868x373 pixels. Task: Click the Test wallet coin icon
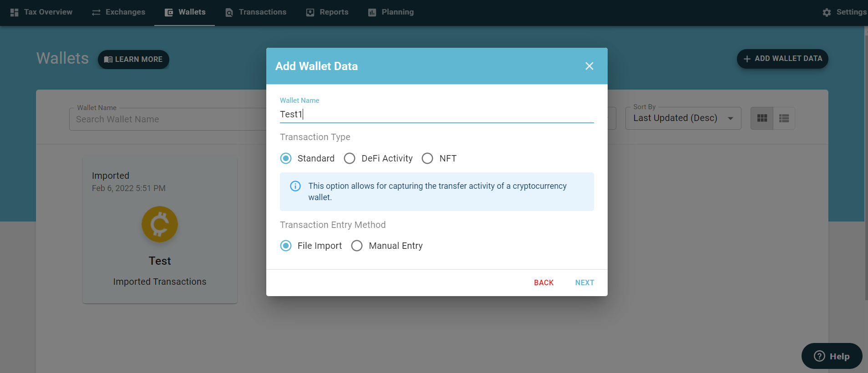[160, 224]
